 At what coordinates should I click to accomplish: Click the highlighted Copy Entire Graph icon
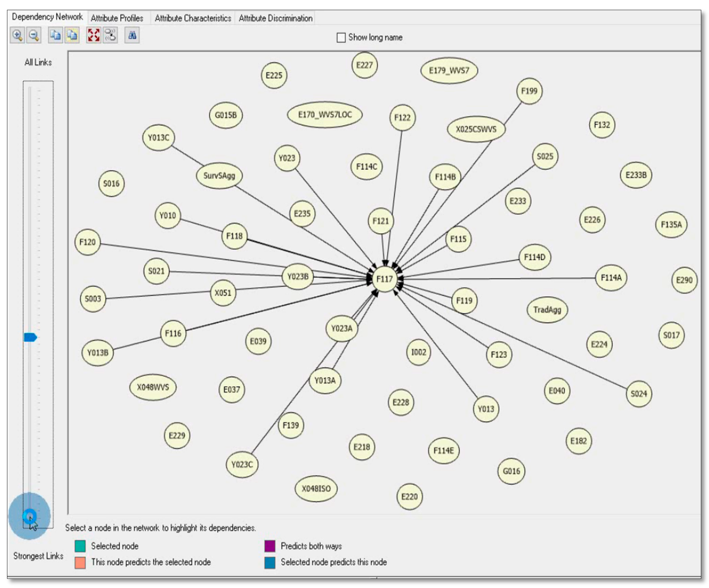tap(72, 35)
